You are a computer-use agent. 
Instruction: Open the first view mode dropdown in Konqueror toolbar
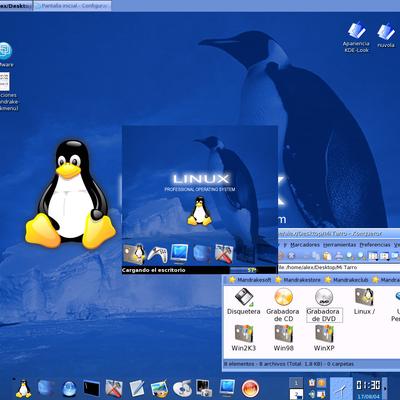[x=373, y=256]
